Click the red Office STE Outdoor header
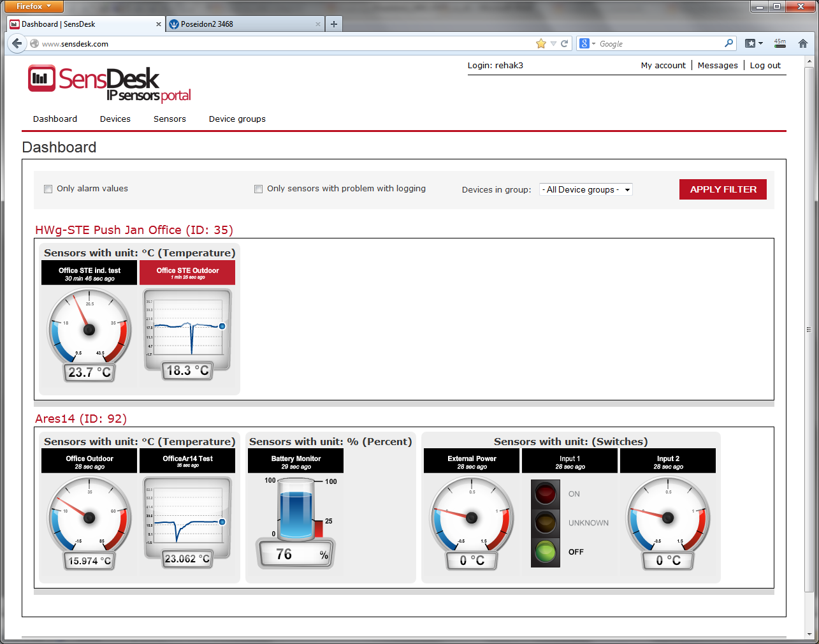 click(x=187, y=273)
